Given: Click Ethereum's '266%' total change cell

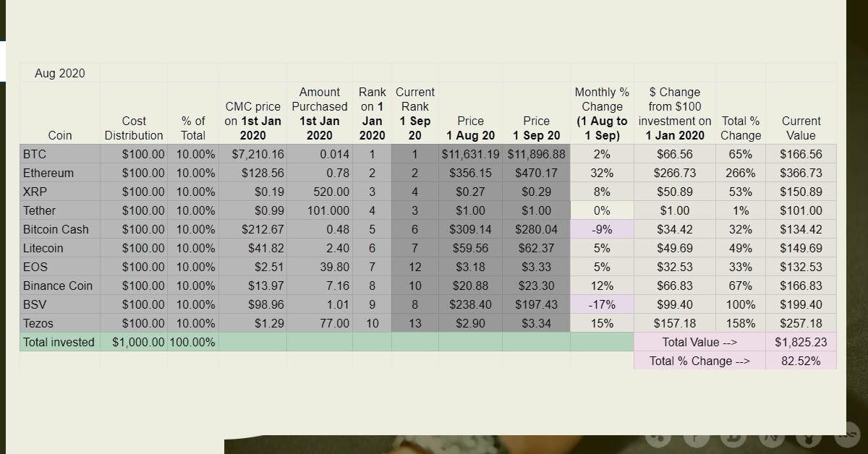Looking at the screenshot, I should pyautogui.click(x=741, y=173).
